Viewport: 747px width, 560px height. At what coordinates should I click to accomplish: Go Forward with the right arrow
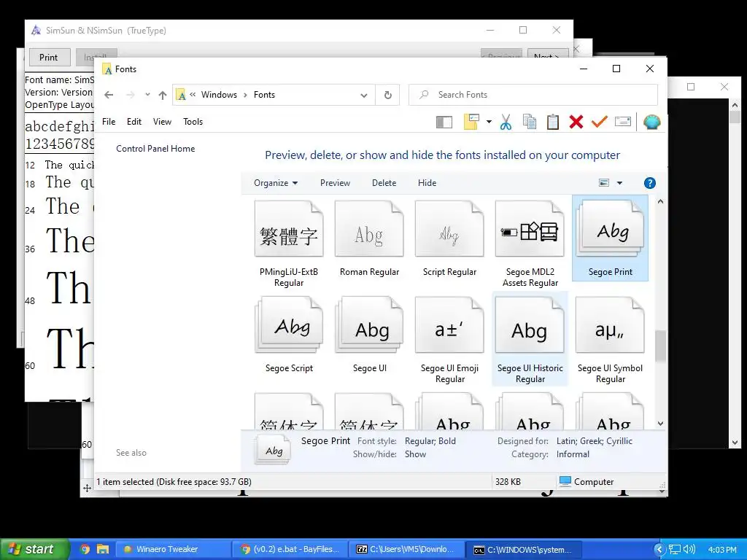click(x=131, y=95)
